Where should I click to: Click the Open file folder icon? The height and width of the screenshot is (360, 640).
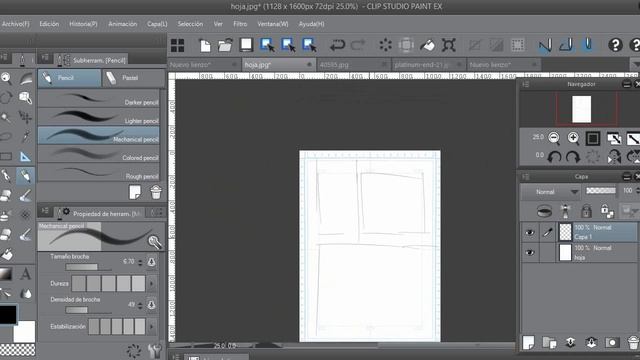point(225,45)
